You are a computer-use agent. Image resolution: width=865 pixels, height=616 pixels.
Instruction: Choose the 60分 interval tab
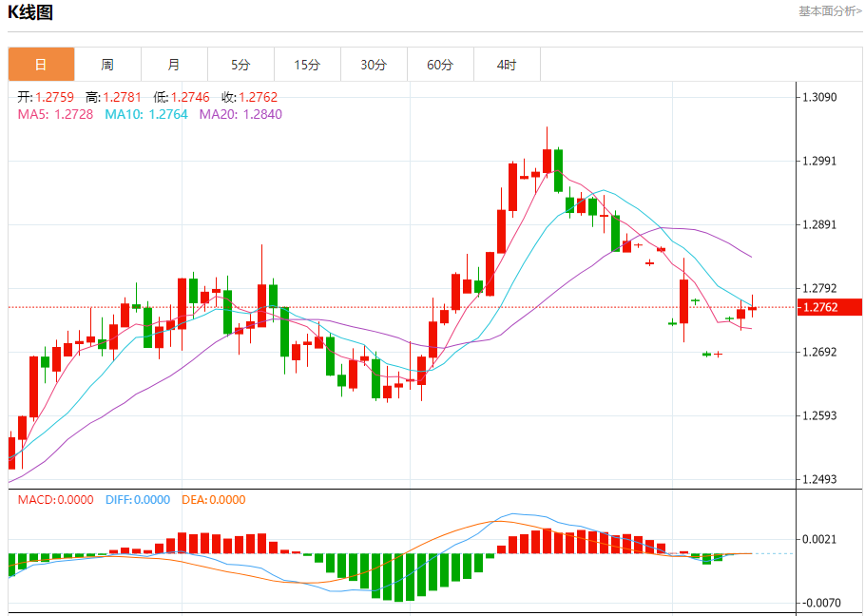click(440, 65)
